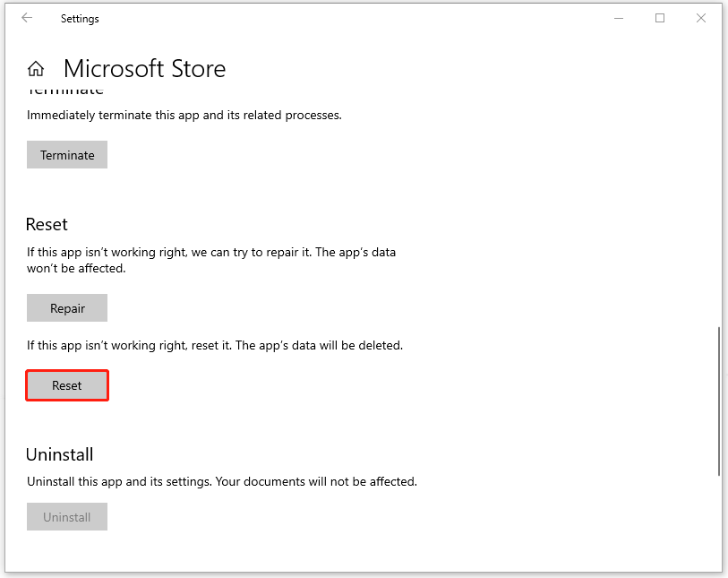This screenshot has height=578, width=728.
Task: Click the 'Uninstall this app and its settings' text
Action: click(221, 481)
